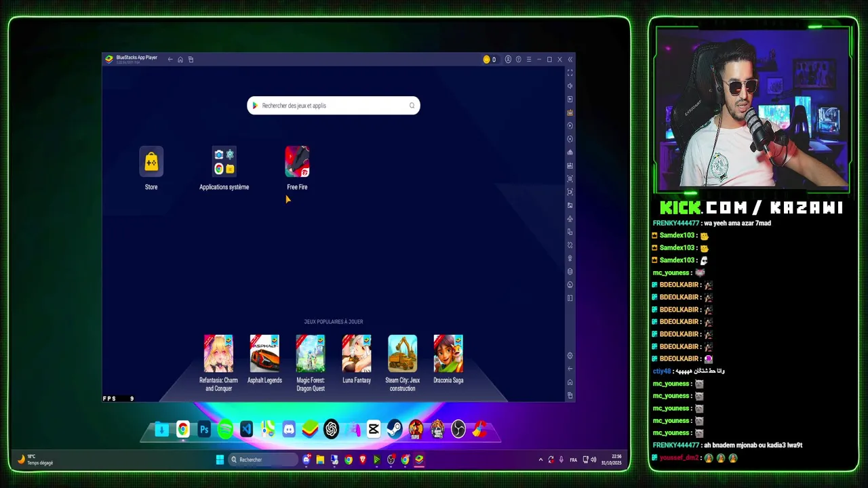868x488 pixels.
Task: Click the Android home icon in sidebar
Action: pyautogui.click(x=570, y=382)
